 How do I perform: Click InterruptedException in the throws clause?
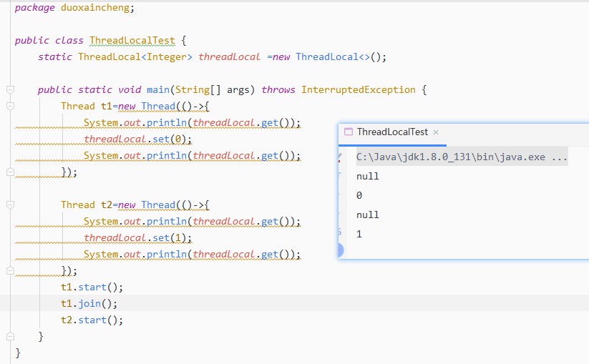click(x=359, y=89)
